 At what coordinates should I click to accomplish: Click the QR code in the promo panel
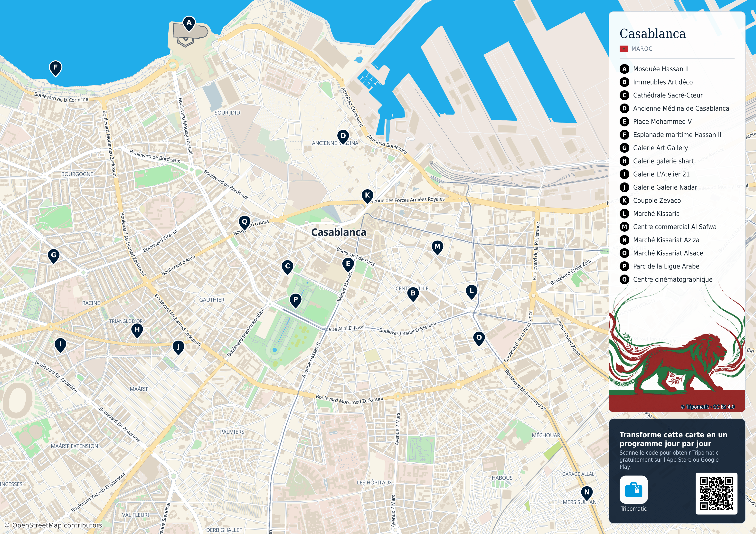point(717,494)
